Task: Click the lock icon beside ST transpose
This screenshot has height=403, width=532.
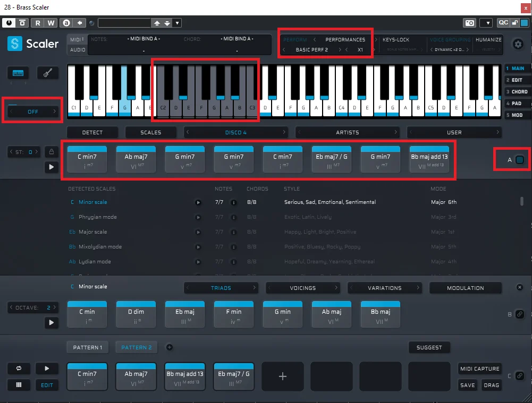Action: (x=51, y=152)
